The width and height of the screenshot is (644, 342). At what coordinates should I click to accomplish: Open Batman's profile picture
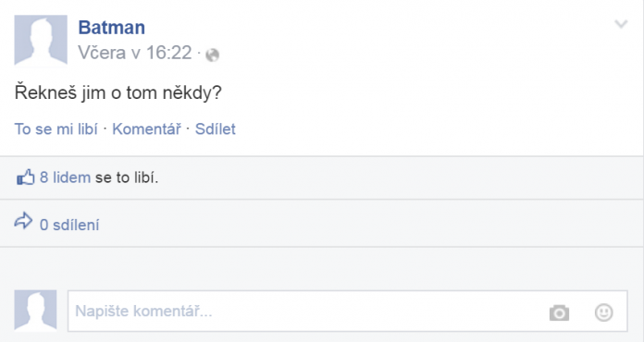point(41,40)
